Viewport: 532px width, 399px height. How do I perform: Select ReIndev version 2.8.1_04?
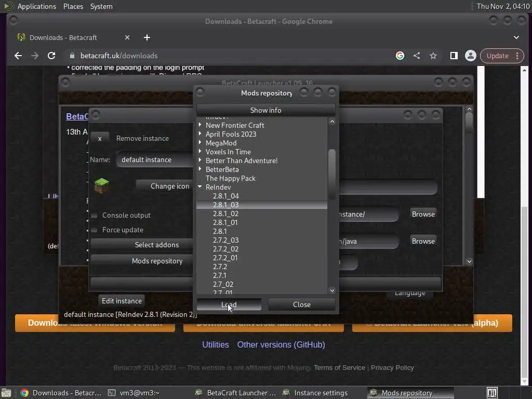(225, 196)
